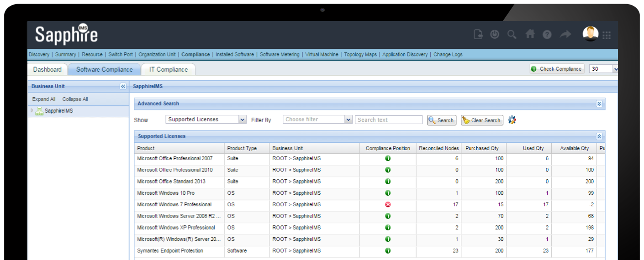
Task: Expand the Advanced Search panel
Action: coord(599,104)
